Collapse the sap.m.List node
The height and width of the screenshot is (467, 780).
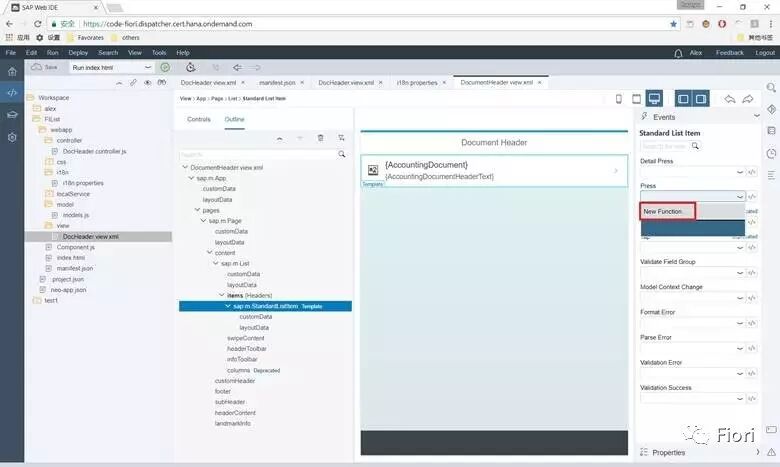click(x=216, y=263)
